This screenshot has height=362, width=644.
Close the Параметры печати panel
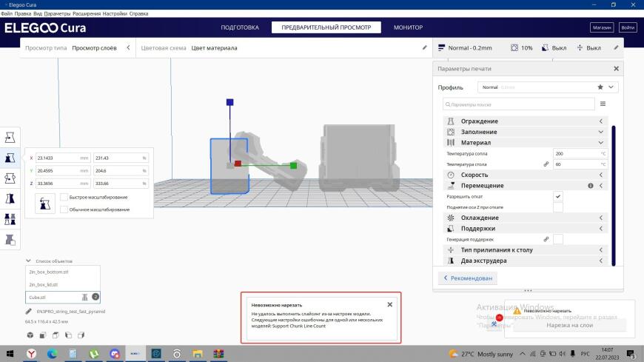pyautogui.click(x=616, y=69)
